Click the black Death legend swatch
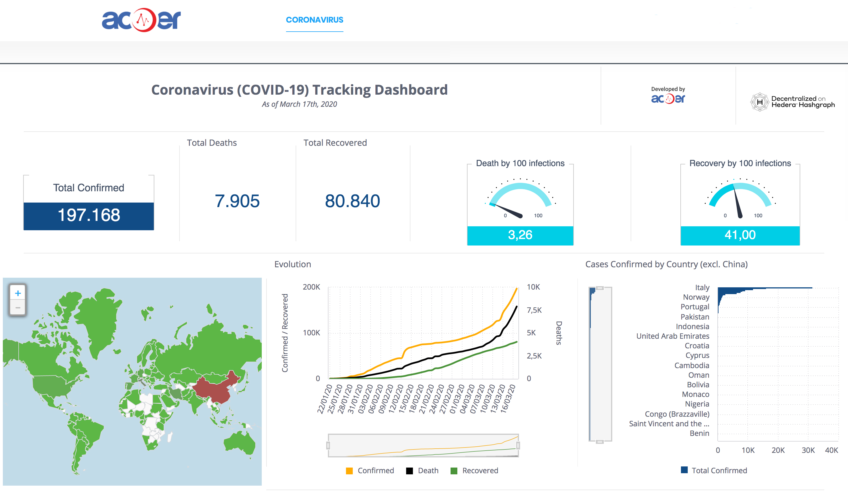 point(409,471)
